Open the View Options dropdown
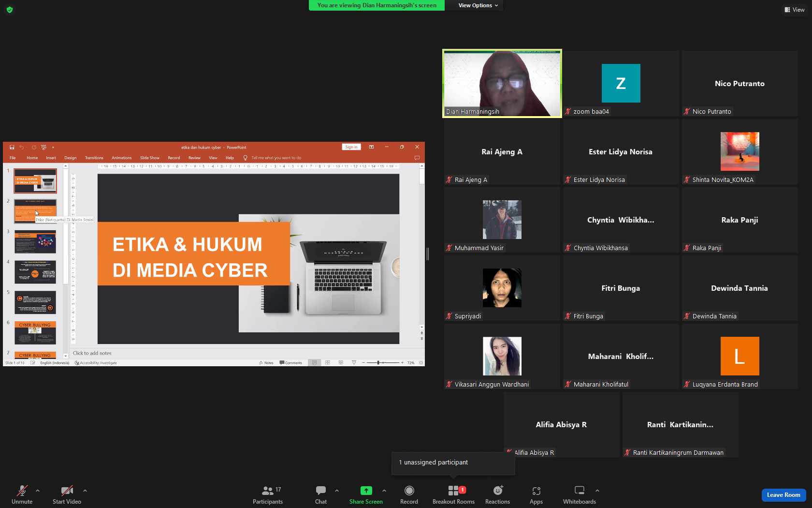The width and height of the screenshot is (812, 508). coord(478,5)
